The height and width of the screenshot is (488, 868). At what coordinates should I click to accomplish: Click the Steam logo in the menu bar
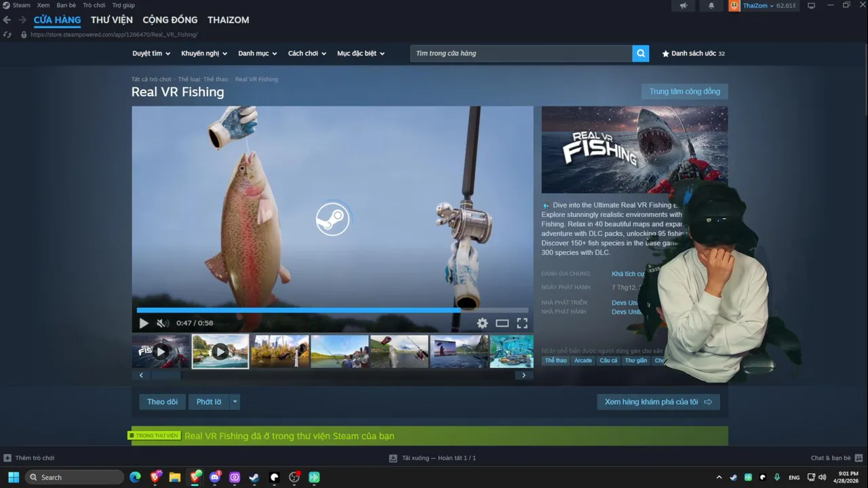click(6, 5)
